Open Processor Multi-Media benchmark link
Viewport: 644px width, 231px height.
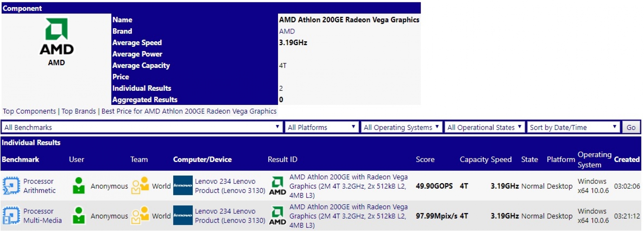pos(42,216)
